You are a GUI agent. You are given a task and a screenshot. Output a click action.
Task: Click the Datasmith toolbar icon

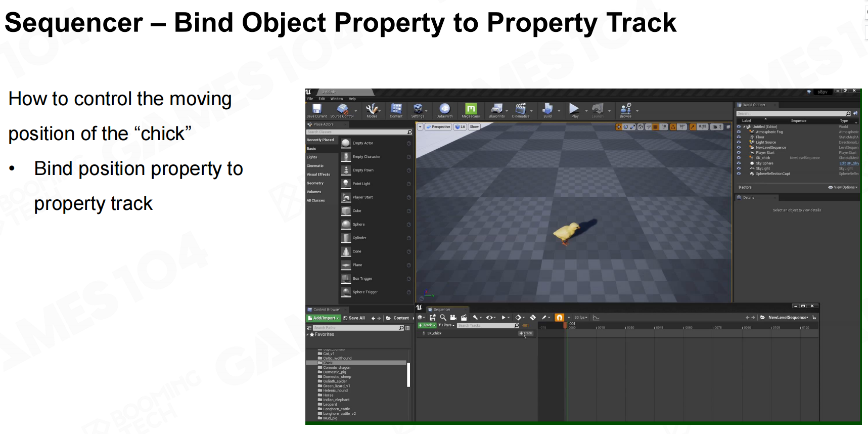(444, 110)
